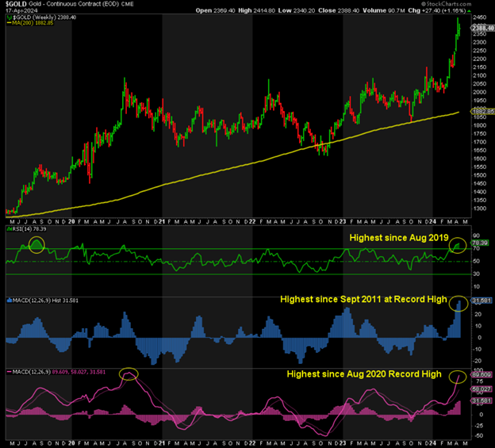This screenshot has width=495, height=448.
Task: Click the green up arrow beside Chg
Action: click(469, 11)
